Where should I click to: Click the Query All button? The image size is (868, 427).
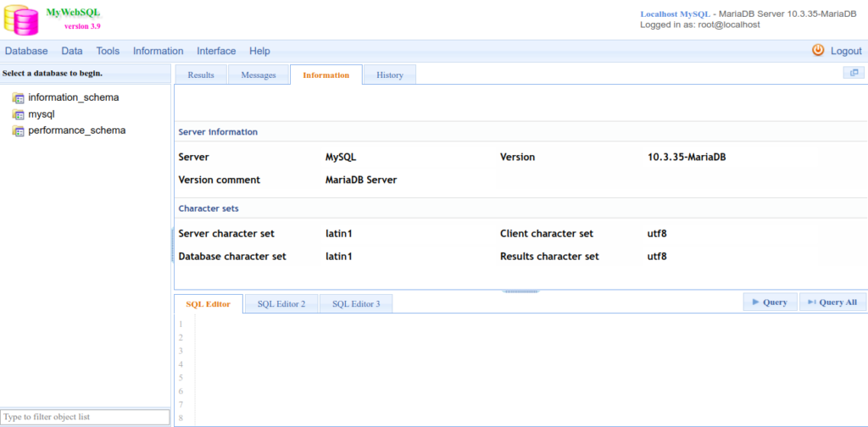tap(832, 302)
